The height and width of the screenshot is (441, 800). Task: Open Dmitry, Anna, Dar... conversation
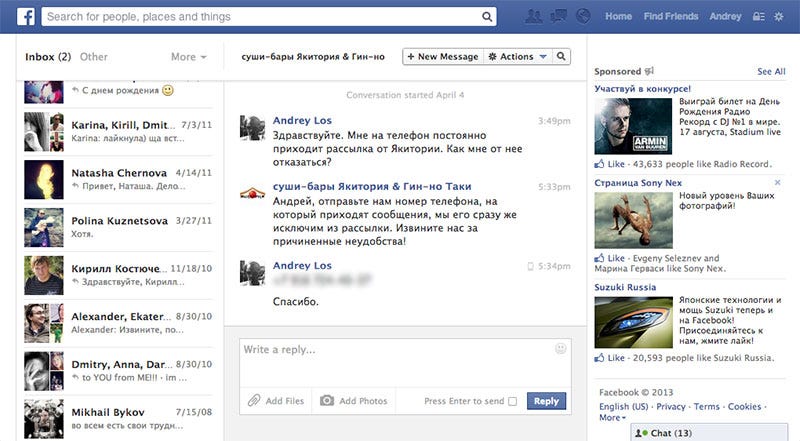tap(118, 371)
